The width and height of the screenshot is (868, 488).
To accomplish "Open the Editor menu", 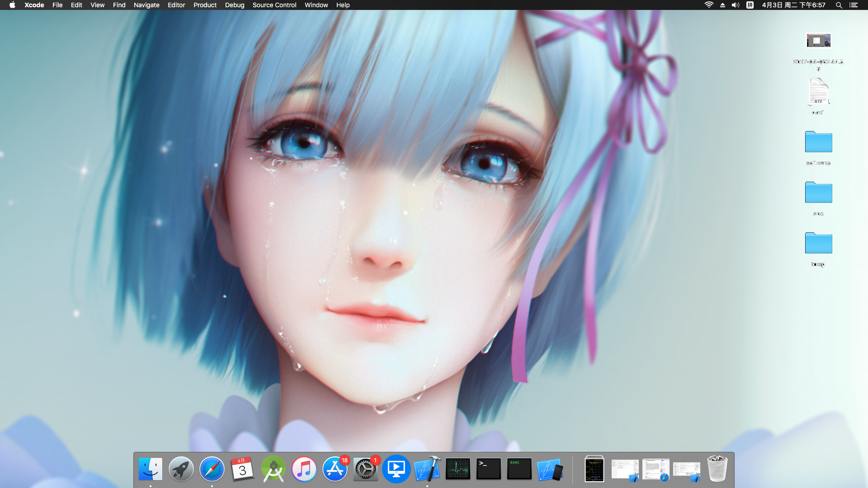I will click(x=176, y=5).
